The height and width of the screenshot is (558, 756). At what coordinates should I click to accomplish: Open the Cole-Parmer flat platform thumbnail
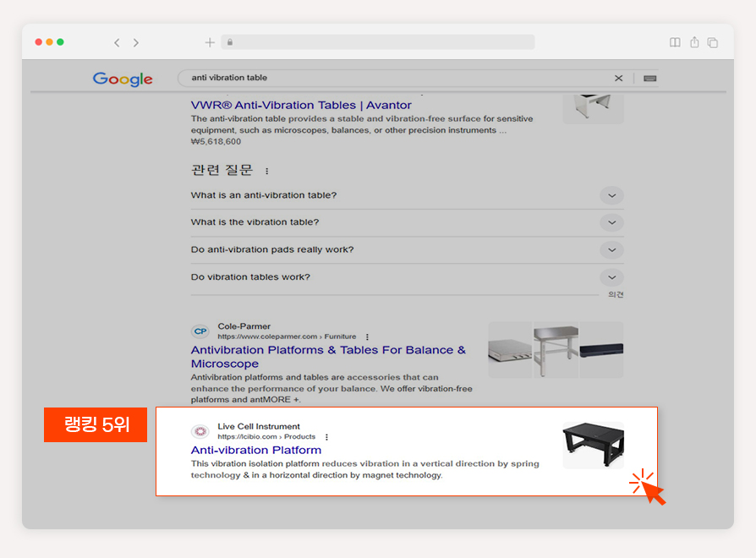click(510, 350)
